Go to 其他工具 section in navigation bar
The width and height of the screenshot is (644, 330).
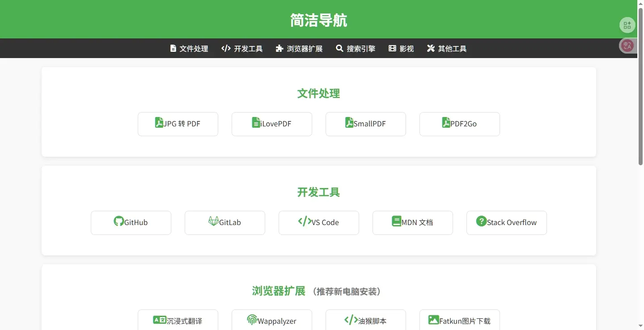pos(447,48)
